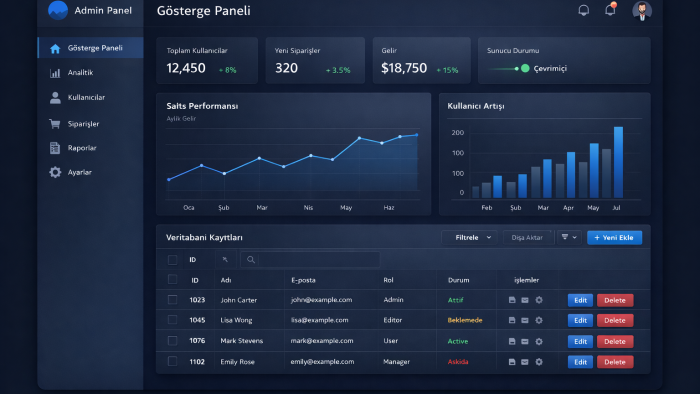Click the $18,750 Gelir value
This screenshot has height=394, width=700.
(x=404, y=68)
